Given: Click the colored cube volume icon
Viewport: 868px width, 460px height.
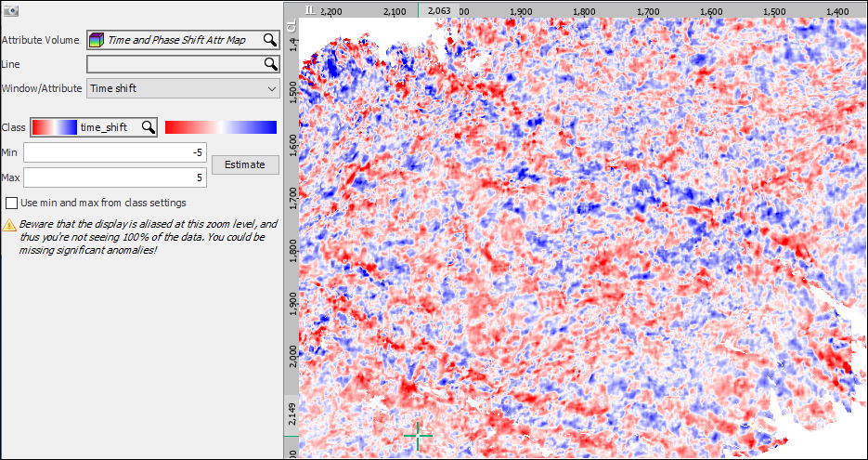Looking at the screenshot, I should coord(97,40).
